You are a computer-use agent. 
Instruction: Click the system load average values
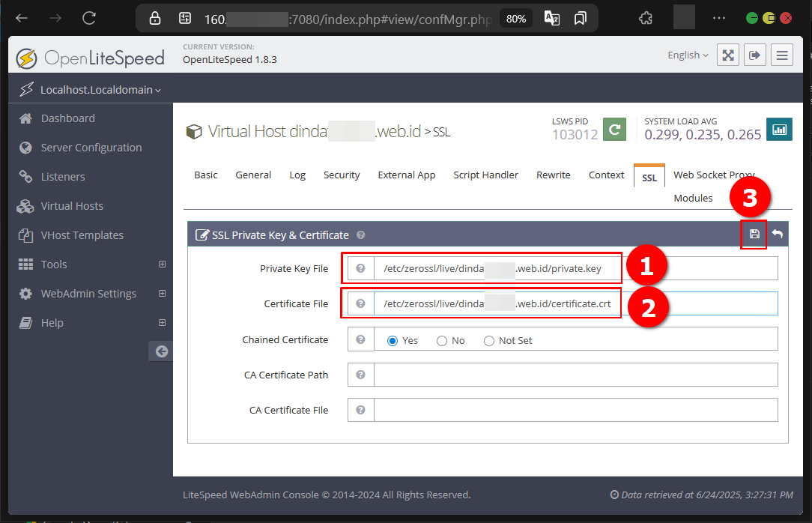pos(703,135)
